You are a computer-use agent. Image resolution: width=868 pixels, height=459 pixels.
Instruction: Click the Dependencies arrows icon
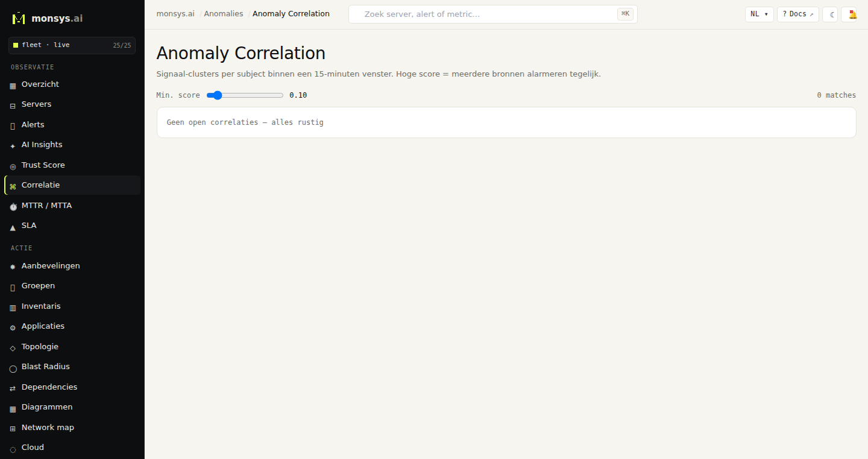pos(13,388)
